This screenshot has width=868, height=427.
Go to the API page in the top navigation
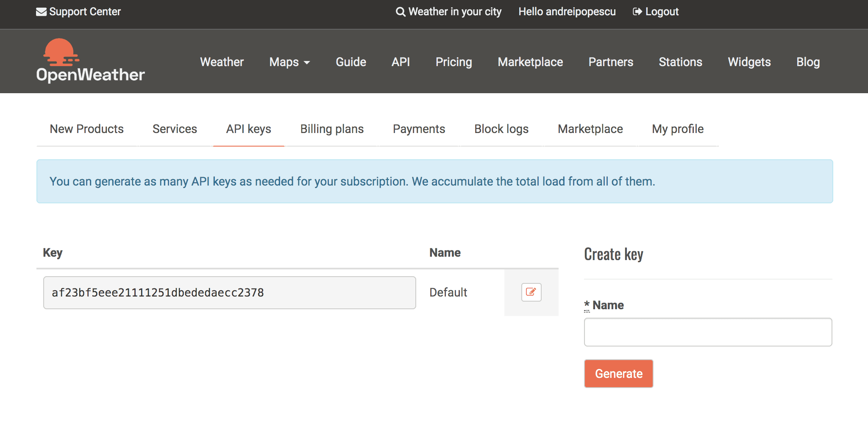point(401,62)
